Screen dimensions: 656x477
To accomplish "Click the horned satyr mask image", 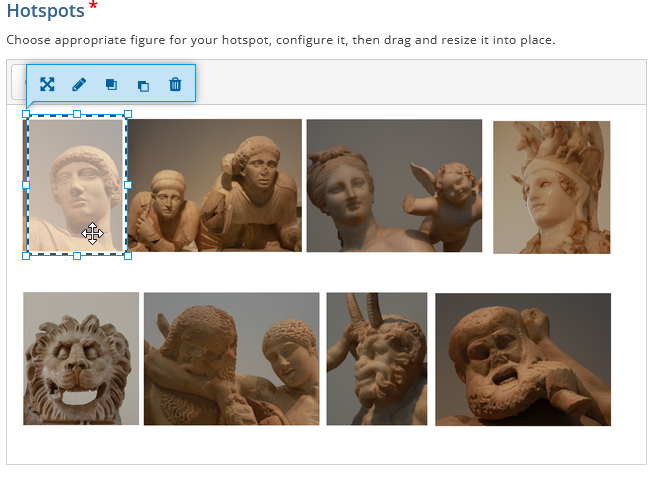I will point(376,358).
